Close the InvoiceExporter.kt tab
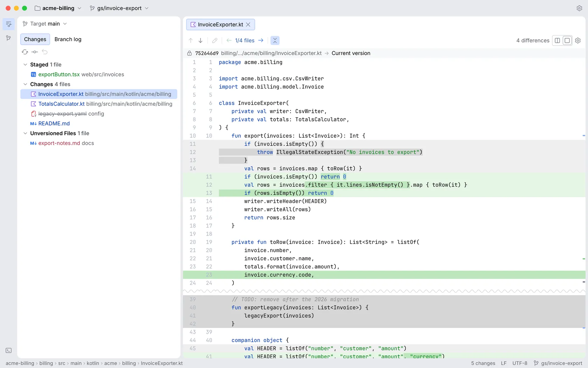Viewport: 588px width, 368px height. (248, 25)
